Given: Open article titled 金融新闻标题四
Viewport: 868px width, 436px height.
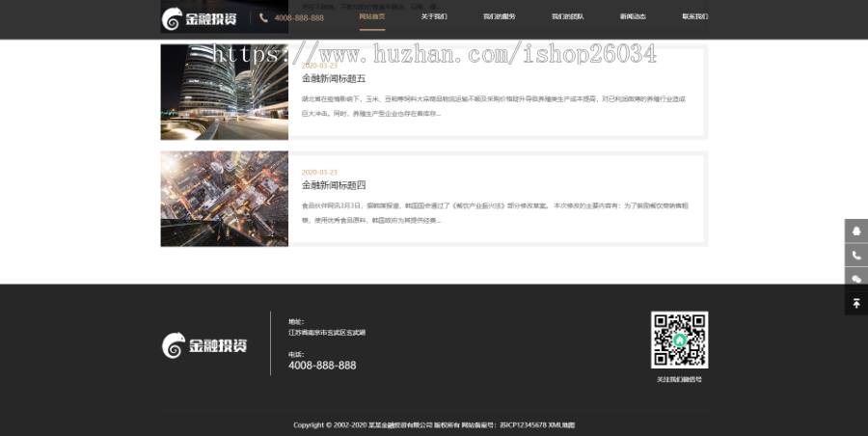Looking at the screenshot, I should 334,185.
